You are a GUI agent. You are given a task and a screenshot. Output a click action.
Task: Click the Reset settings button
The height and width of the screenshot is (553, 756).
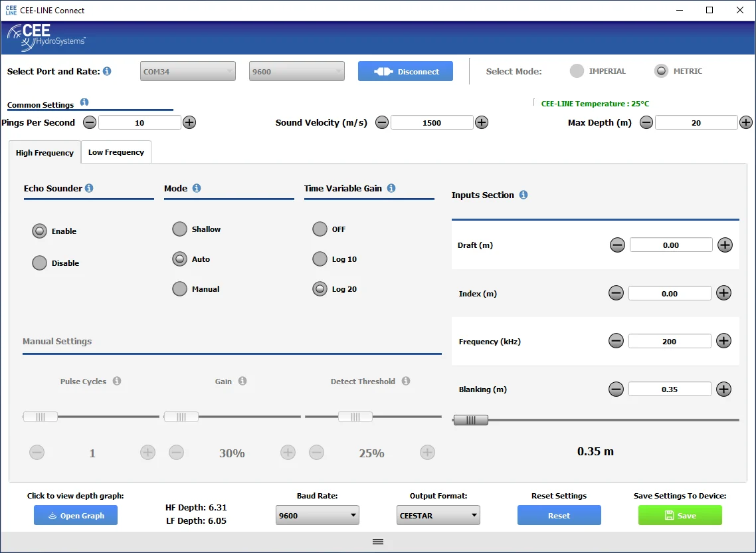pos(559,515)
